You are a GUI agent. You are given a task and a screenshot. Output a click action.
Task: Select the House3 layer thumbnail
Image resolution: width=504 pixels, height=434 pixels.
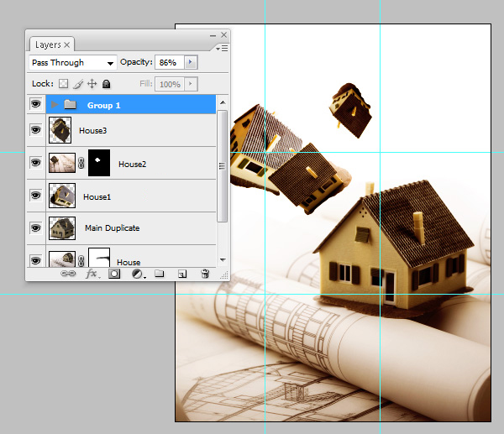pyautogui.click(x=60, y=130)
